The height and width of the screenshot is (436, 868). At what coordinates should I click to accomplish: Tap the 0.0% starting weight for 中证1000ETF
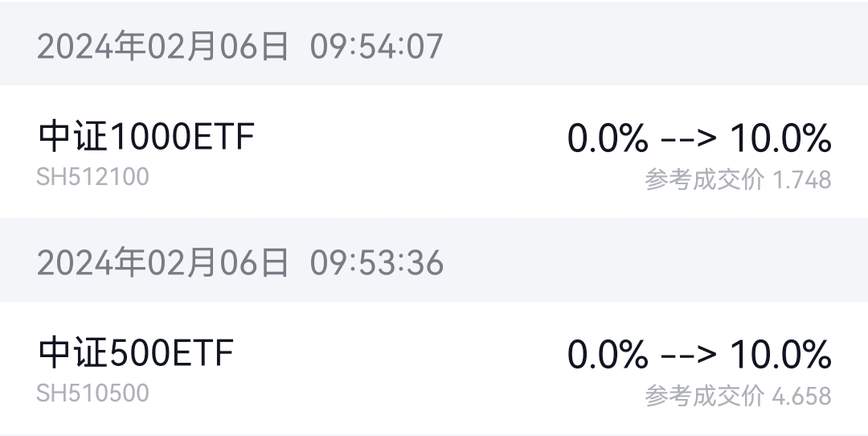tap(607, 138)
